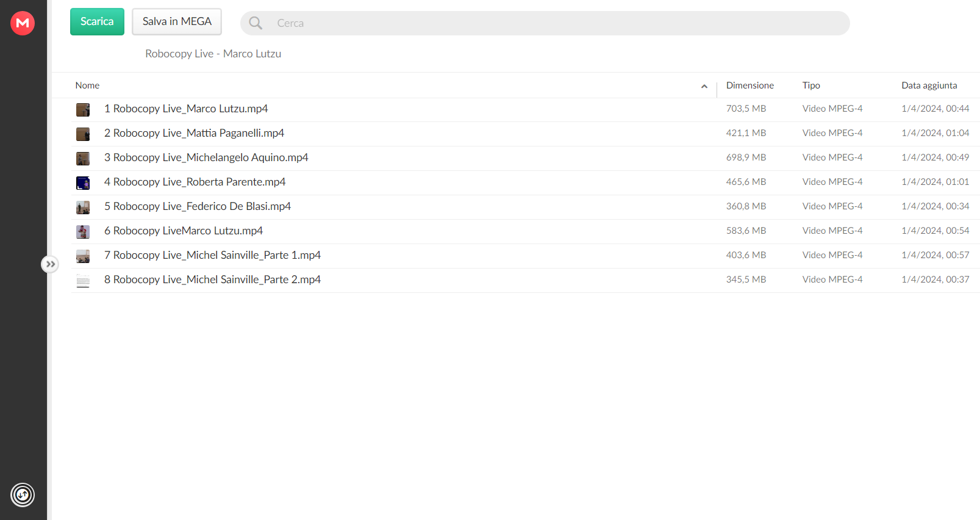Click the 345,5 MB size cell
The width and height of the screenshot is (980, 520).
point(746,280)
